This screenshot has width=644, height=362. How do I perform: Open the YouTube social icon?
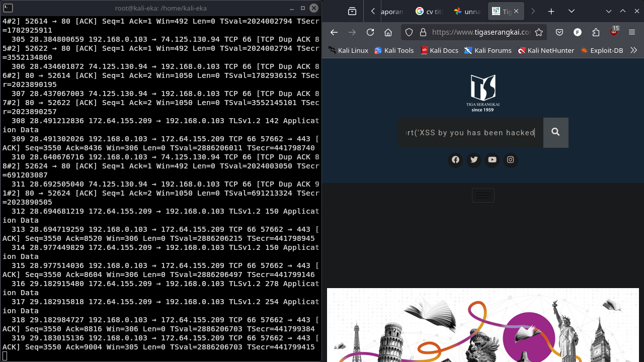pyautogui.click(x=492, y=160)
